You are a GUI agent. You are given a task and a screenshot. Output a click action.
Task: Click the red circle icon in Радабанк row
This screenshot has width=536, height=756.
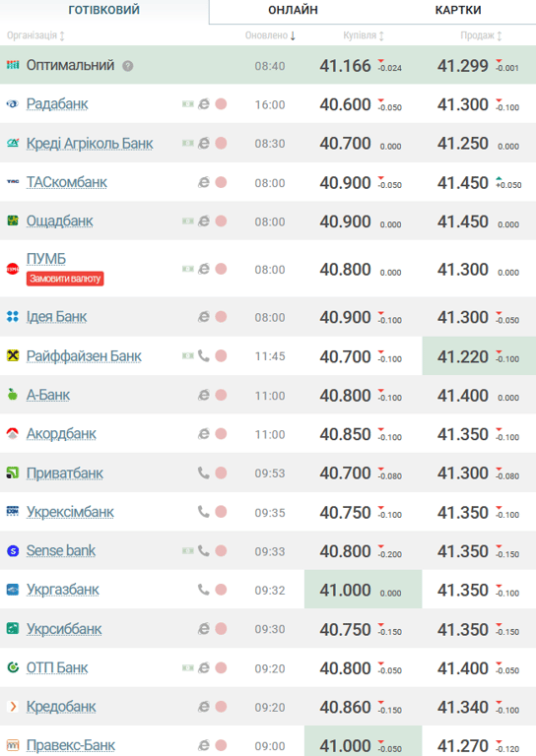tap(221, 104)
